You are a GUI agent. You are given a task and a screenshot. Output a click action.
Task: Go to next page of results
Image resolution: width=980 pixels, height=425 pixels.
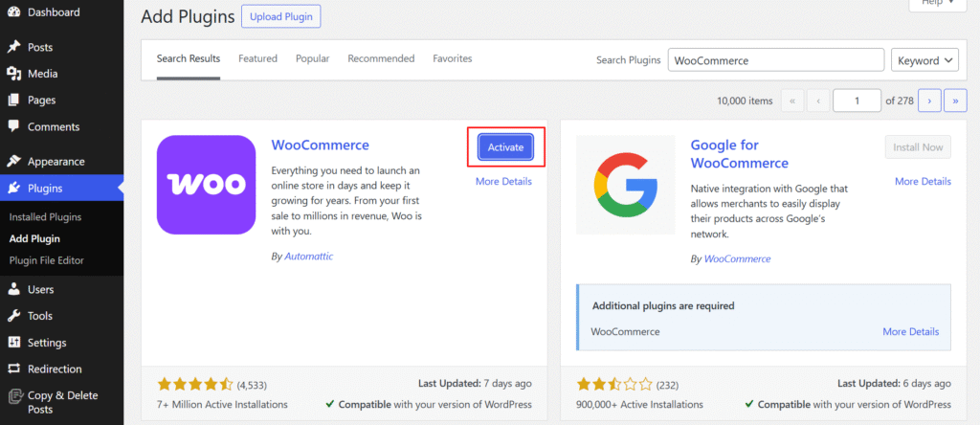(929, 101)
